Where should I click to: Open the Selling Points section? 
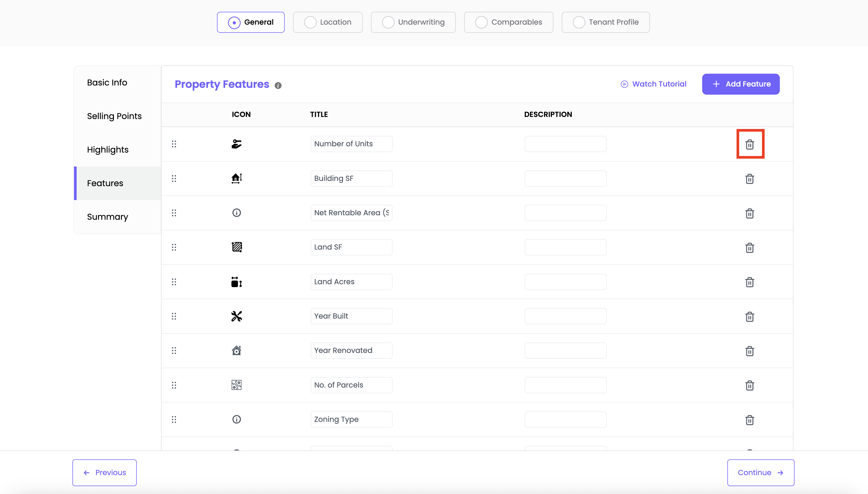point(114,116)
